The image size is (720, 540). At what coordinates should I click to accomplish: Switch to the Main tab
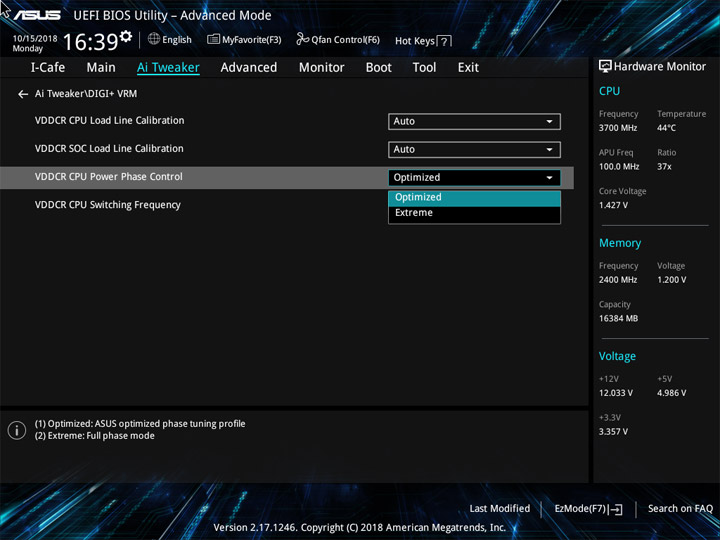101,68
